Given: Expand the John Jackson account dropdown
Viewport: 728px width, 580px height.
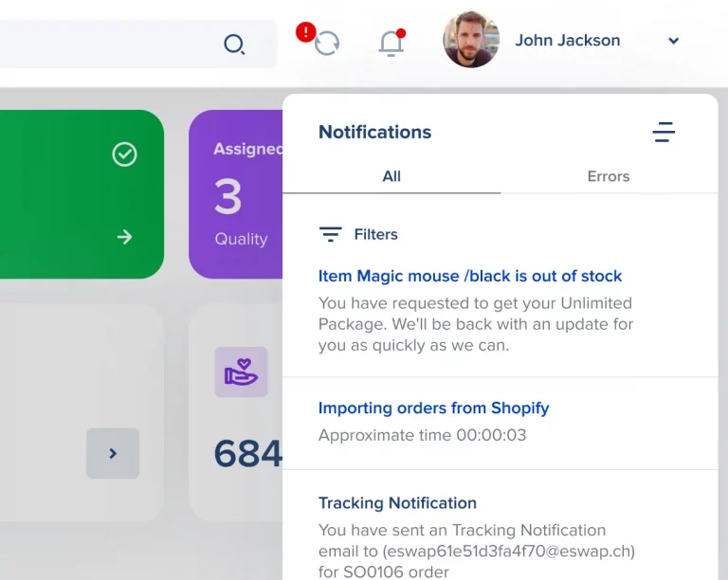Looking at the screenshot, I should (673, 41).
